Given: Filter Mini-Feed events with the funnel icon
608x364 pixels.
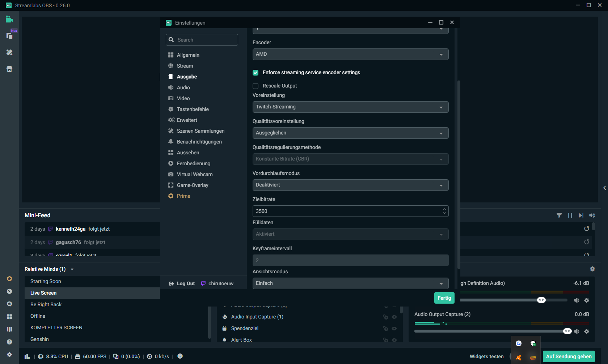Looking at the screenshot, I should 559,215.
